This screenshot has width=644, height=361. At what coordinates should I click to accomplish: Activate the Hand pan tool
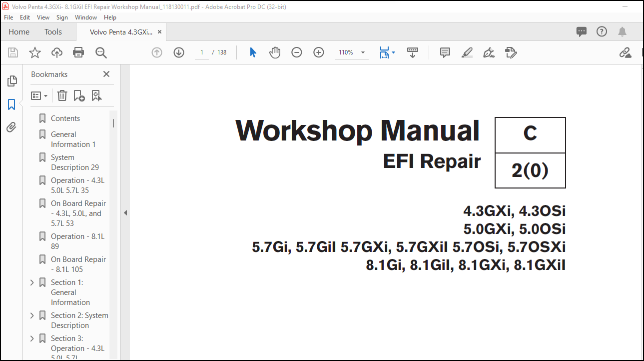point(275,52)
